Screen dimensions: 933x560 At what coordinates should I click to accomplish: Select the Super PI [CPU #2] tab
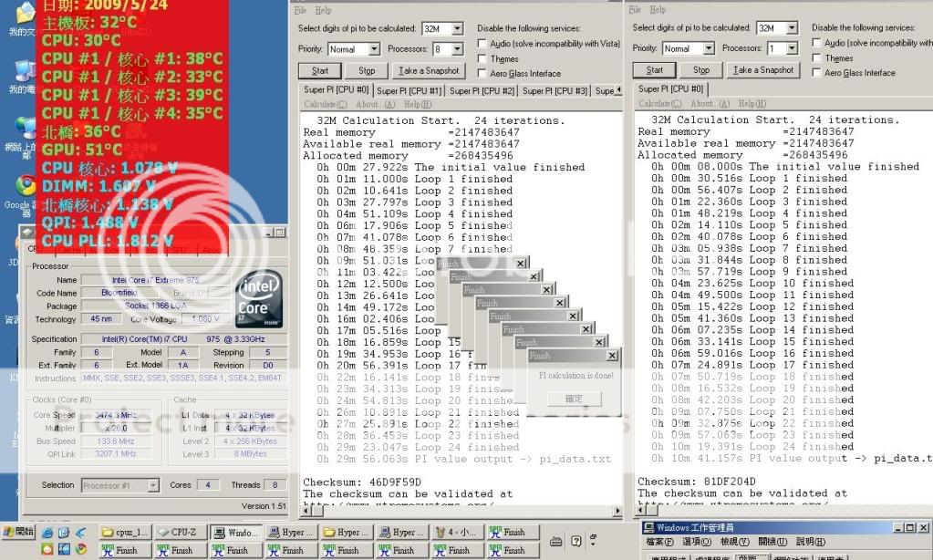[x=482, y=91]
